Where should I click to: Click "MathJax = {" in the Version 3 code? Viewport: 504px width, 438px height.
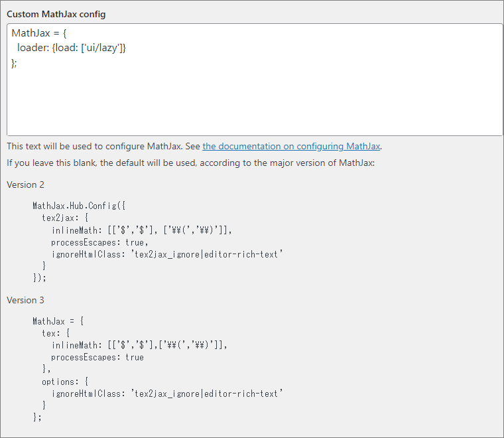pyautogui.click(x=58, y=321)
